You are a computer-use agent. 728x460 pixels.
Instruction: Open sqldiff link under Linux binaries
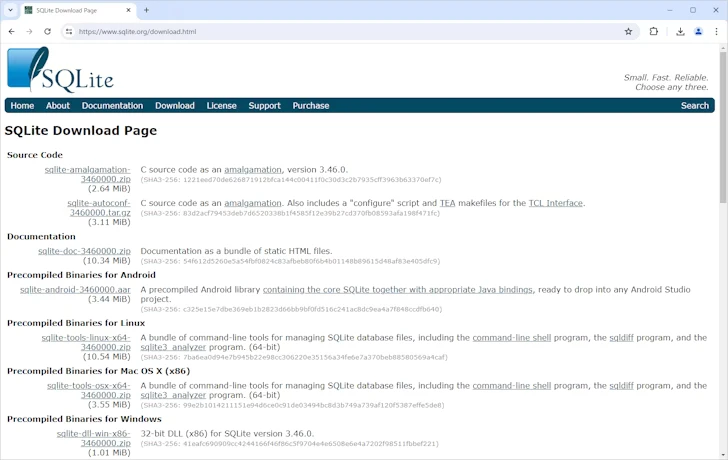[621, 338]
